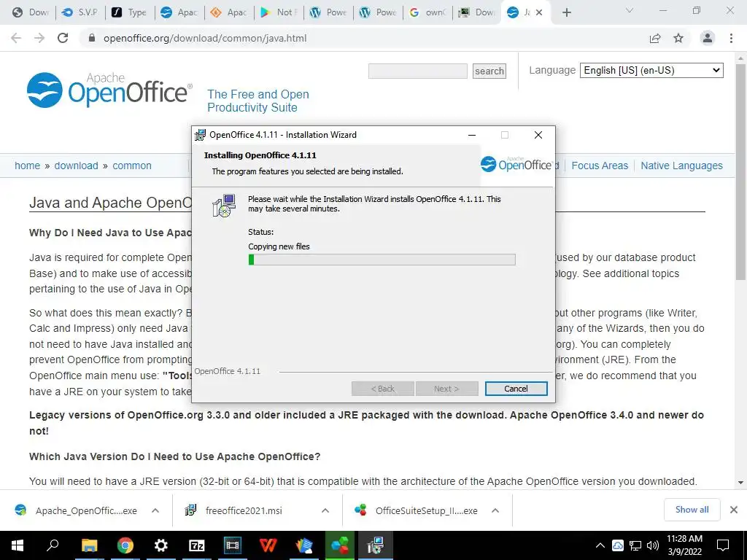The image size is (747, 560).
Task: Minimize the Installation Wizard window
Action: point(472,135)
